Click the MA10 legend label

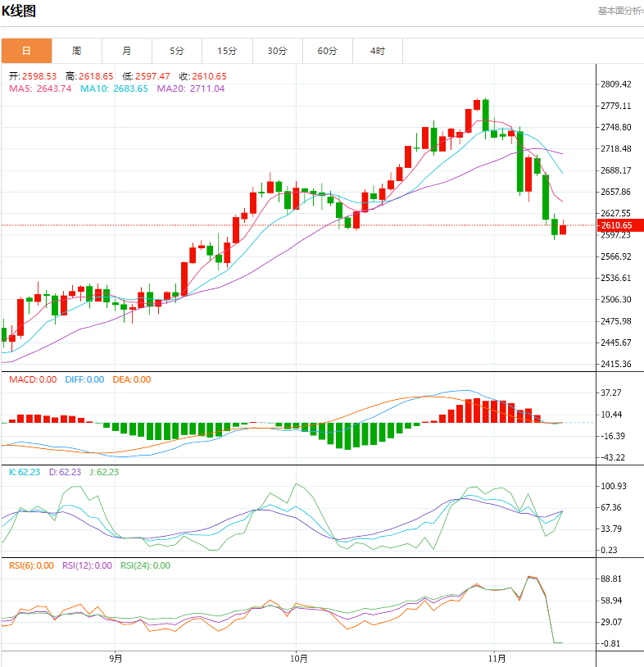tap(114, 88)
